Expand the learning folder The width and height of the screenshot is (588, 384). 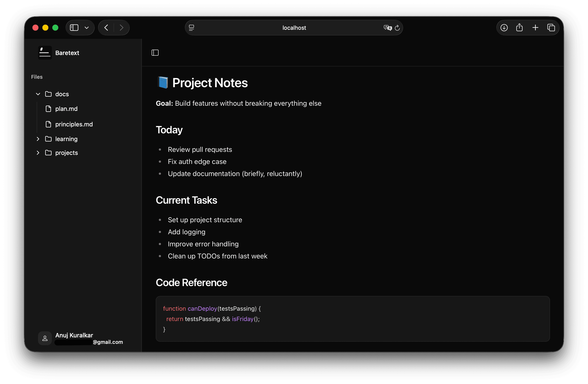(x=38, y=139)
